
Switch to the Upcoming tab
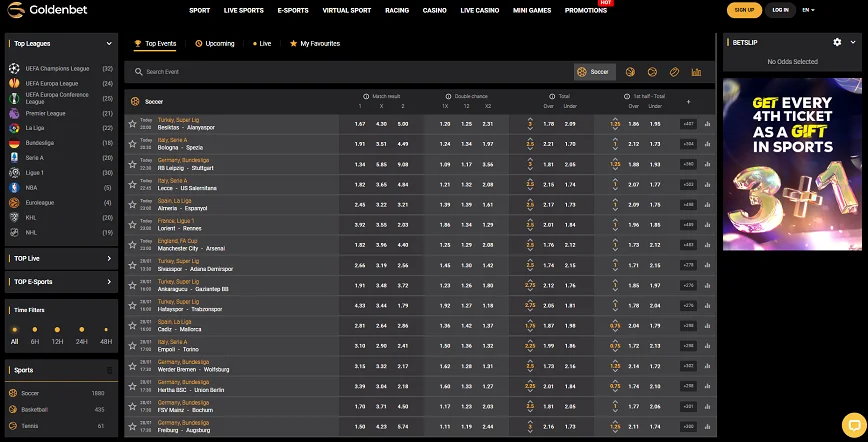(x=215, y=44)
